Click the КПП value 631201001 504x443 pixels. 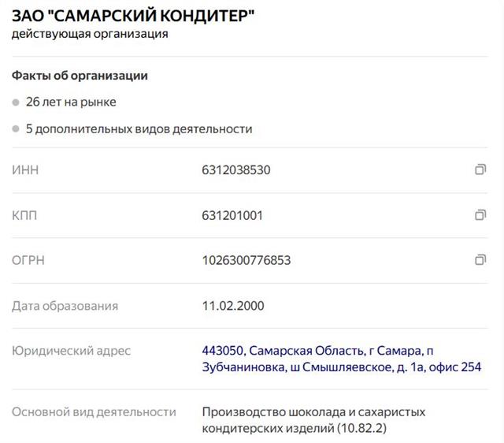pos(232,215)
